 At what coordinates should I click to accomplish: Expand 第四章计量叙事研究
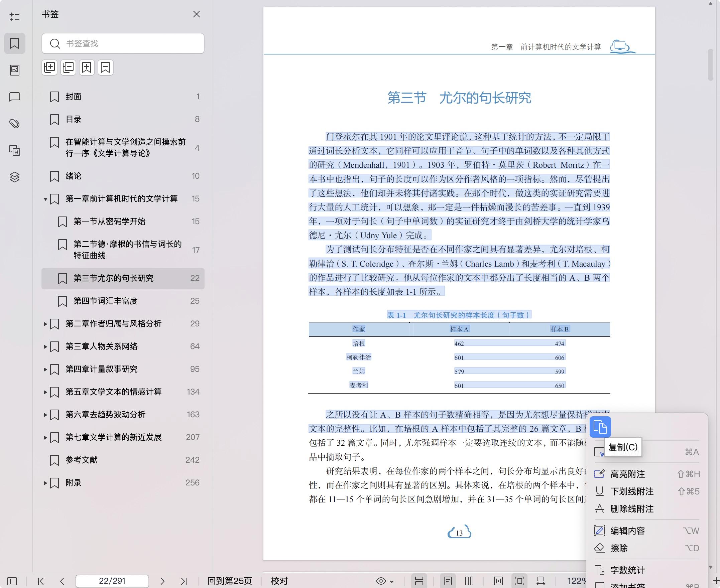(x=45, y=370)
